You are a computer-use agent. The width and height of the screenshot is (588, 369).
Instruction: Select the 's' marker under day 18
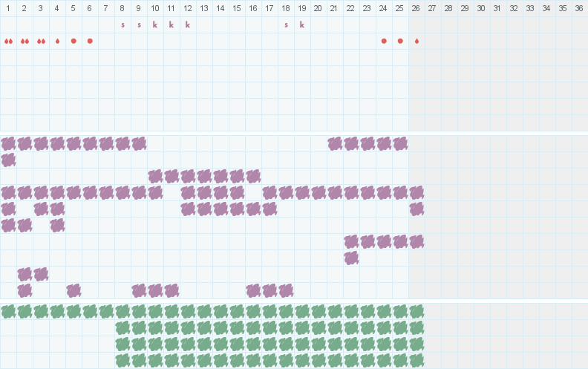tap(286, 25)
